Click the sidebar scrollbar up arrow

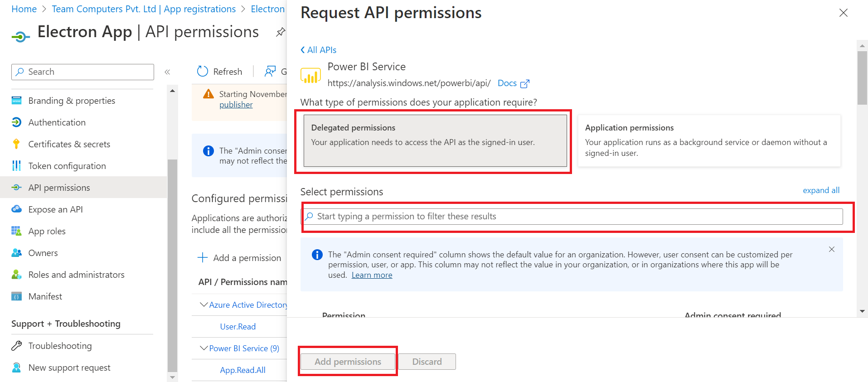point(172,91)
